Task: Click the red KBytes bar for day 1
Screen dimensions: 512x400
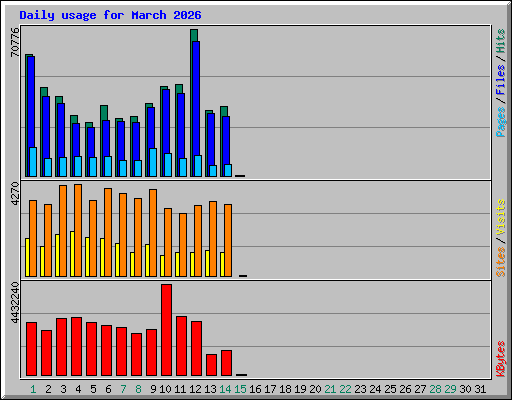Action: click(x=31, y=349)
